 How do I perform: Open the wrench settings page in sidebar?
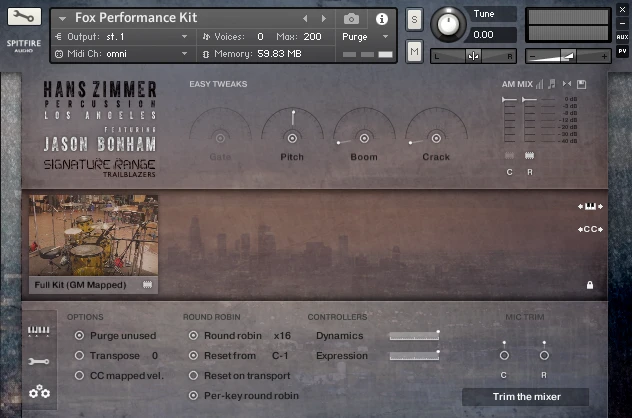tap(39, 361)
